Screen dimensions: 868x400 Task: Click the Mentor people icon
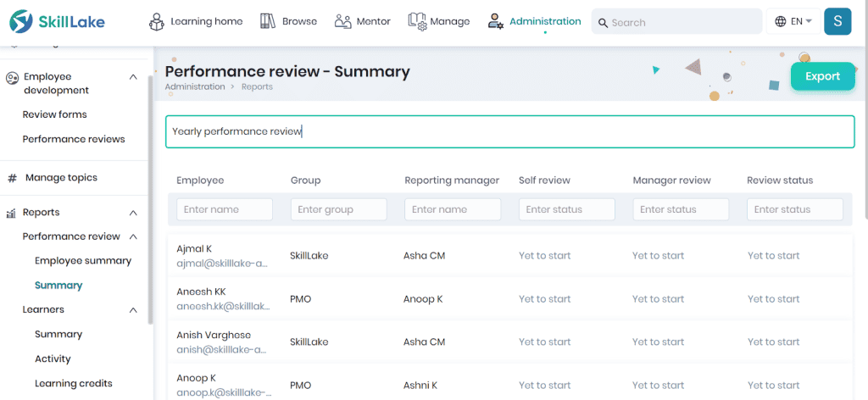click(x=343, y=21)
